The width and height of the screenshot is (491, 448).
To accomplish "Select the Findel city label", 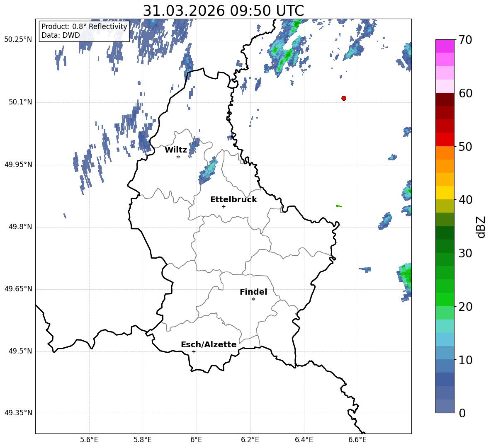I will pyautogui.click(x=253, y=292).
